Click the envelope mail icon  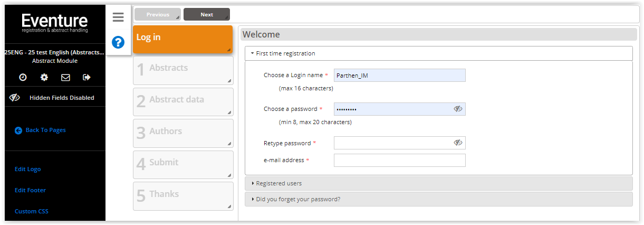pyautogui.click(x=65, y=77)
